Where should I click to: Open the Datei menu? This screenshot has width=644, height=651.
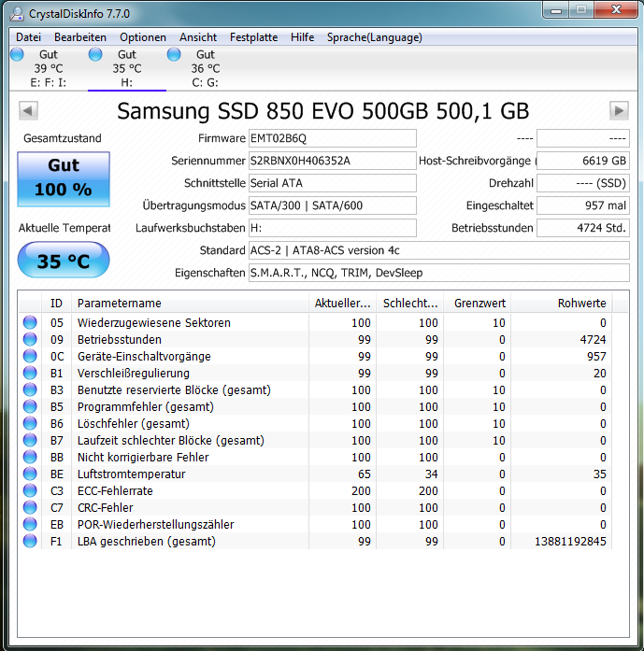(x=28, y=37)
